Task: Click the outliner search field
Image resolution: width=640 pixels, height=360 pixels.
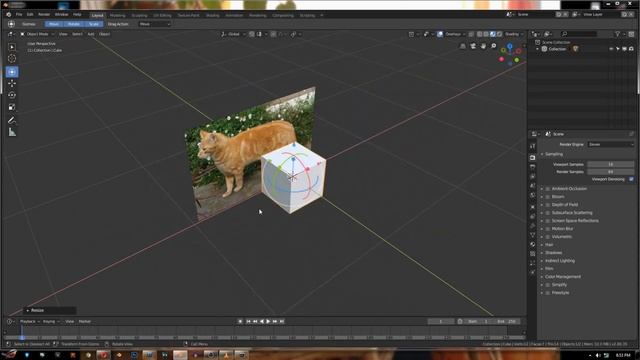Action: pyautogui.click(x=580, y=34)
